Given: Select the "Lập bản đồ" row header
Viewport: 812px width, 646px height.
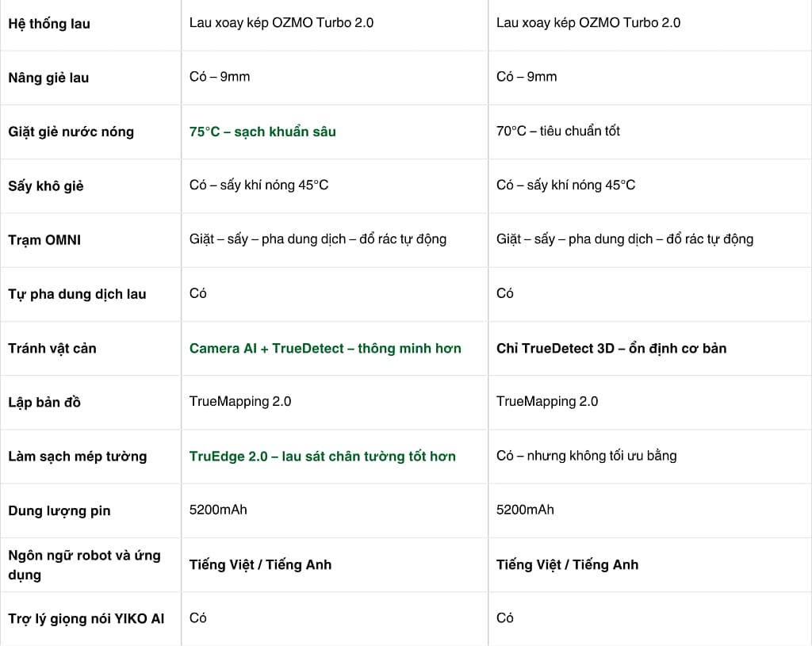Looking at the screenshot, I should (44, 403).
